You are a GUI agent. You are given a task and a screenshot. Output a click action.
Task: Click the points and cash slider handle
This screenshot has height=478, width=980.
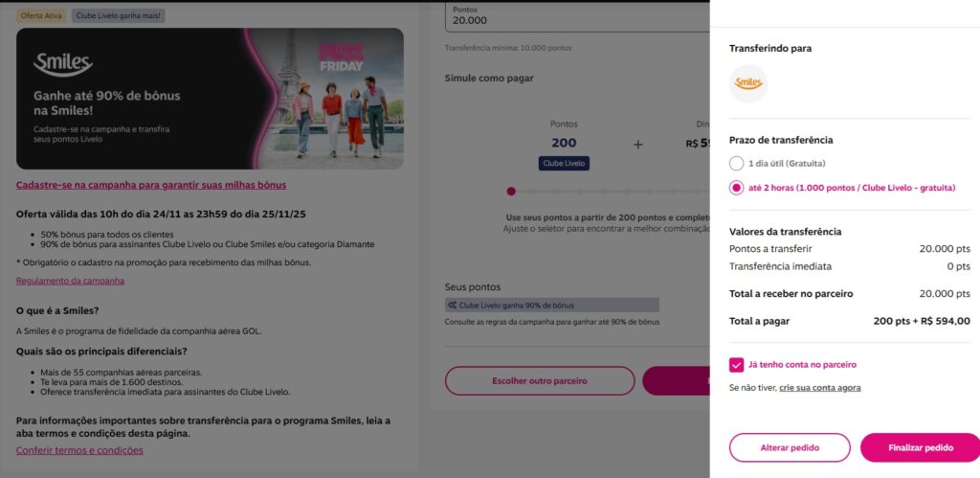(511, 192)
